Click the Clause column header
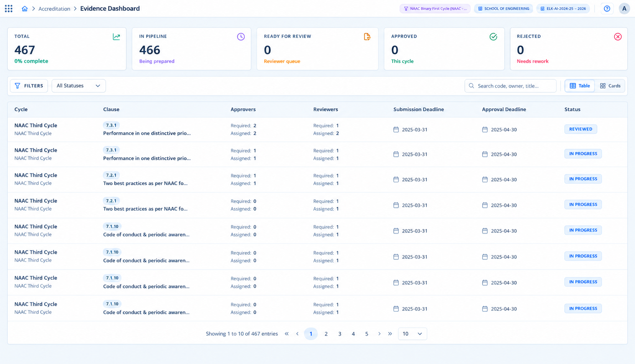The height and width of the screenshot is (364, 635). (x=111, y=110)
